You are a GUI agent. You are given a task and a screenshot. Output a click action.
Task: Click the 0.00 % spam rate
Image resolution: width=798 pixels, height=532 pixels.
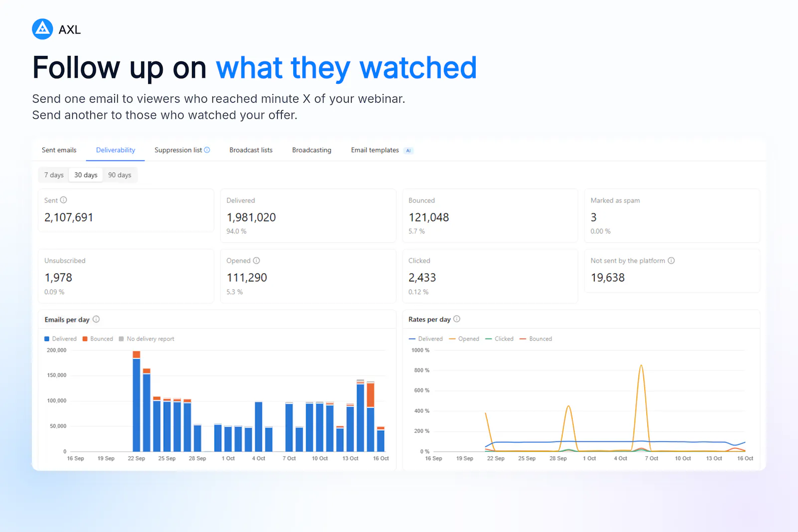(x=600, y=231)
